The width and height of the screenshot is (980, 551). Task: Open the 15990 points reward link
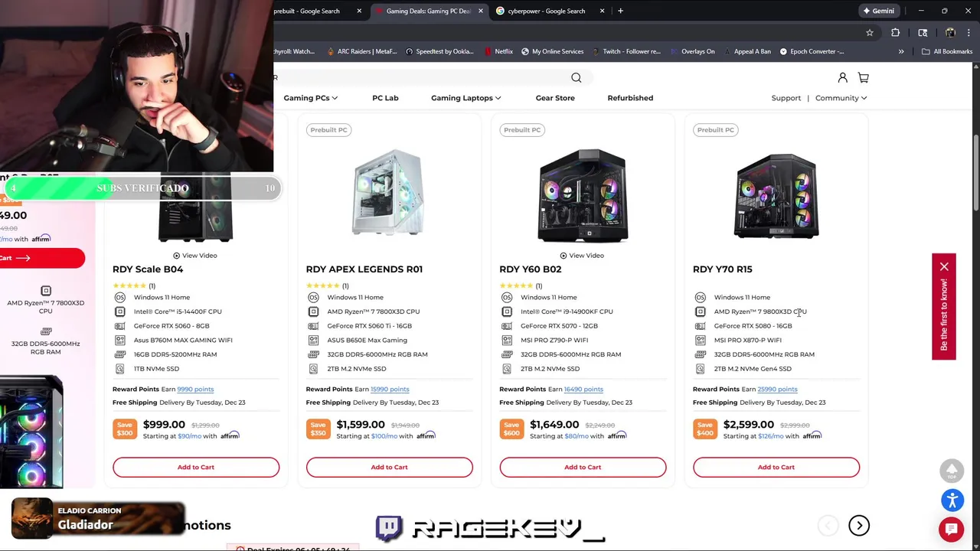pos(389,389)
